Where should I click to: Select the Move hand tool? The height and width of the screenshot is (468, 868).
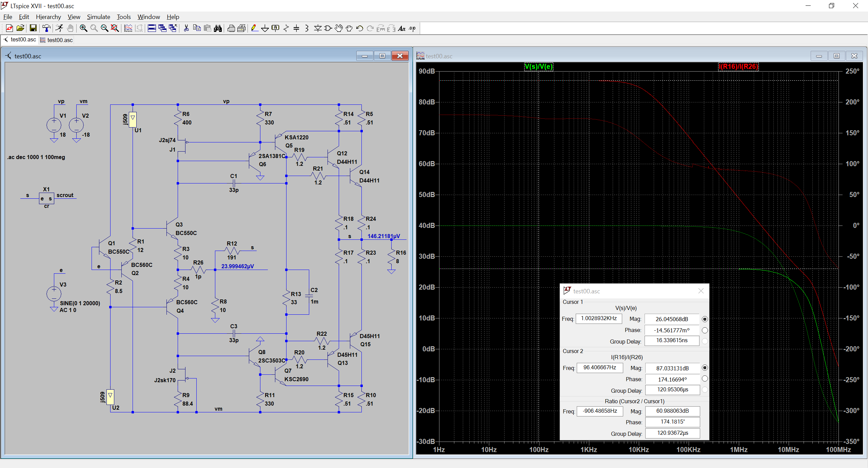pos(338,28)
